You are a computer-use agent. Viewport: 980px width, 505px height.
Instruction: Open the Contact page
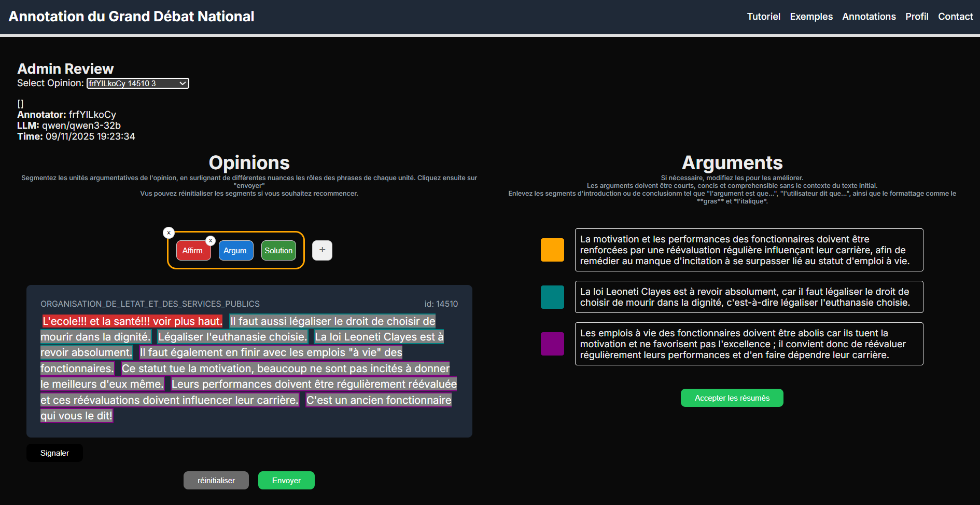955,17
